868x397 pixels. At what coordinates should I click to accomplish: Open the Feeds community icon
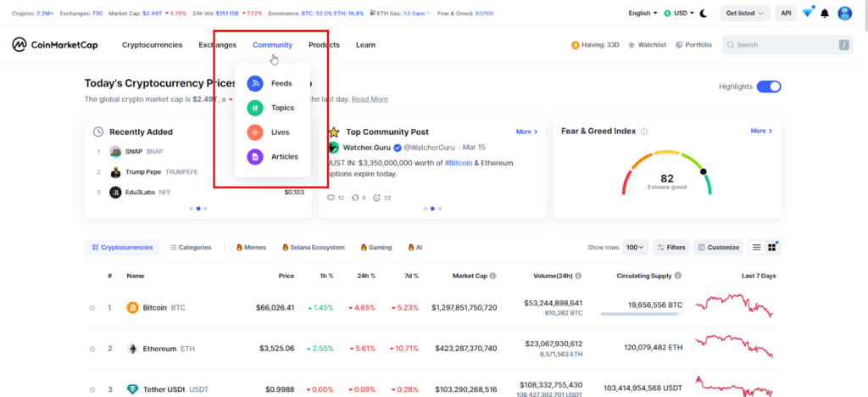(255, 84)
